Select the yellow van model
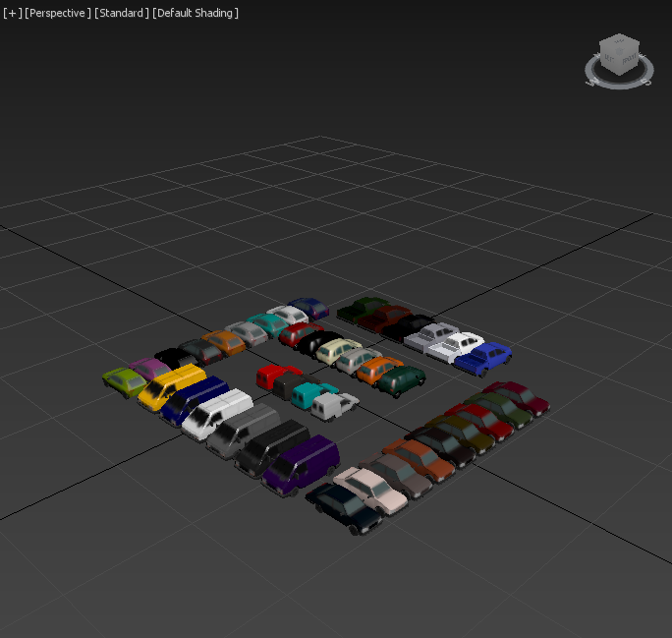672x638 pixels. coord(171,386)
